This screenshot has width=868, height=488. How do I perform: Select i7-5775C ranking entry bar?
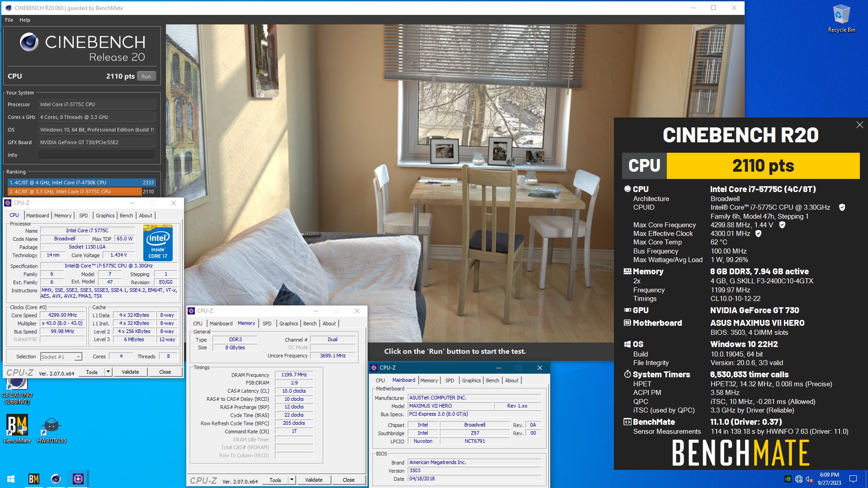coord(81,192)
